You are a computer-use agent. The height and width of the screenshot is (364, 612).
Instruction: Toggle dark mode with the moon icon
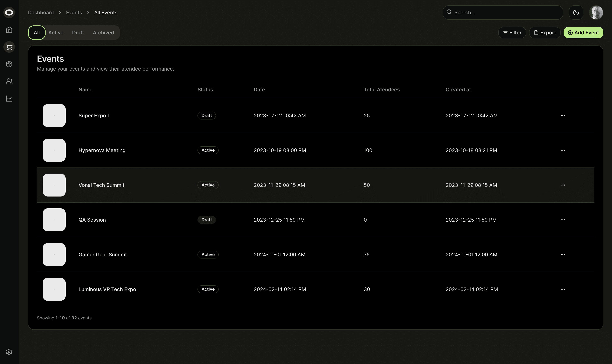point(576,13)
